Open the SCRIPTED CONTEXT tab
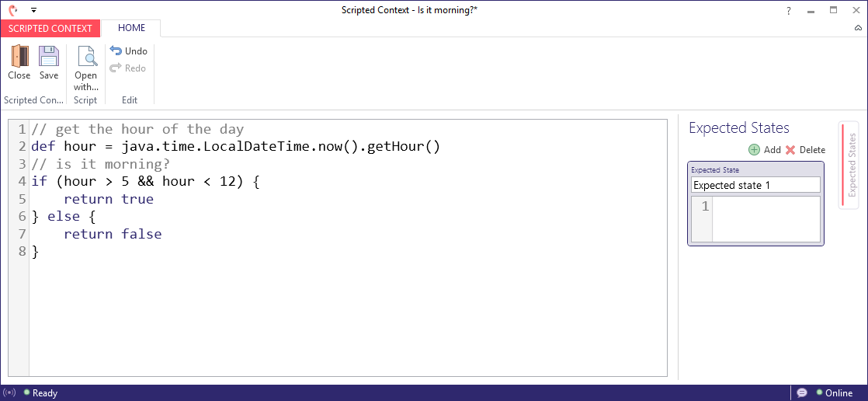The image size is (868, 401). click(50, 29)
